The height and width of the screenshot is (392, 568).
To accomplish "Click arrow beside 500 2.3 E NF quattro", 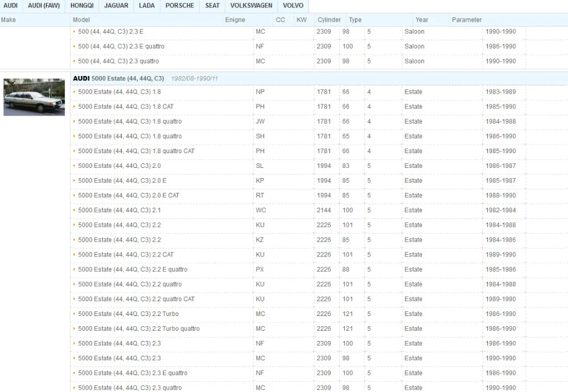I will pos(74,47).
